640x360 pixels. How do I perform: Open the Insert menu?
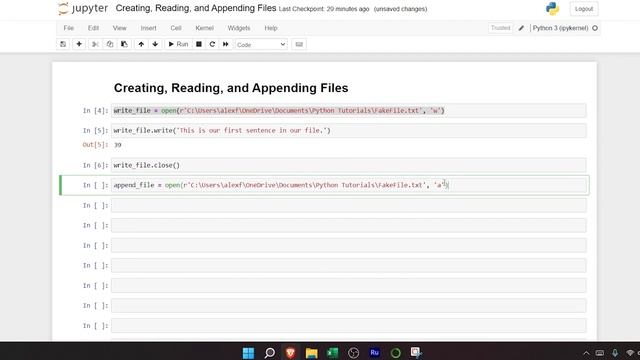[x=149, y=28]
